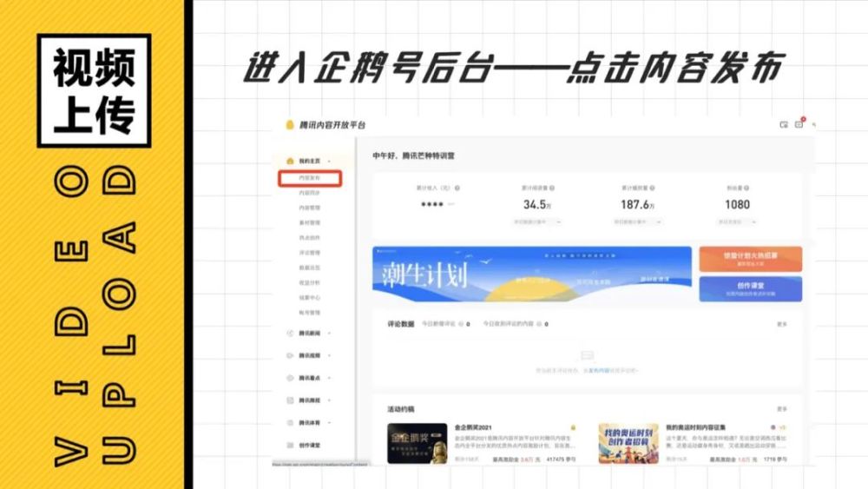Click the help icon next to 累计播放量
868x489 pixels.
[652, 188]
